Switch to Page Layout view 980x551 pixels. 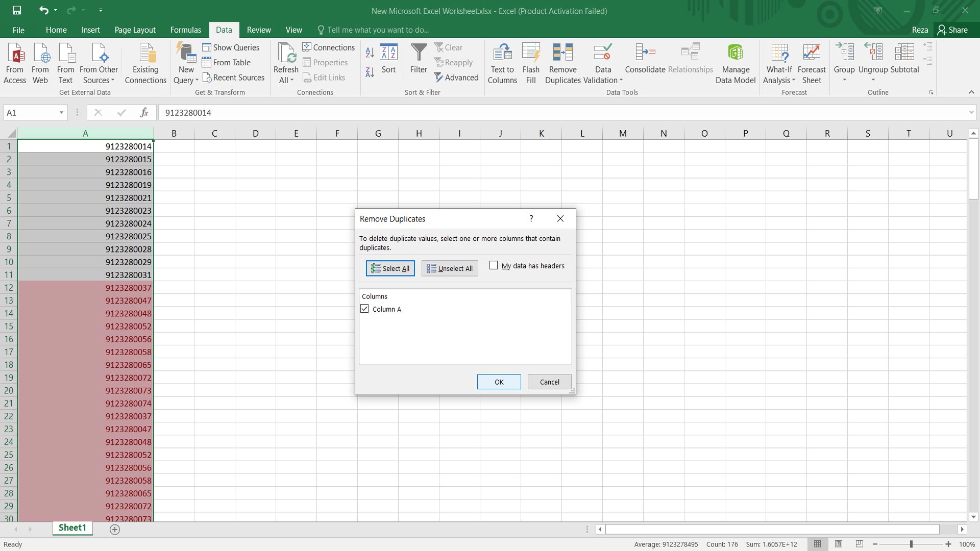pyautogui.click(x=839, y=544)
